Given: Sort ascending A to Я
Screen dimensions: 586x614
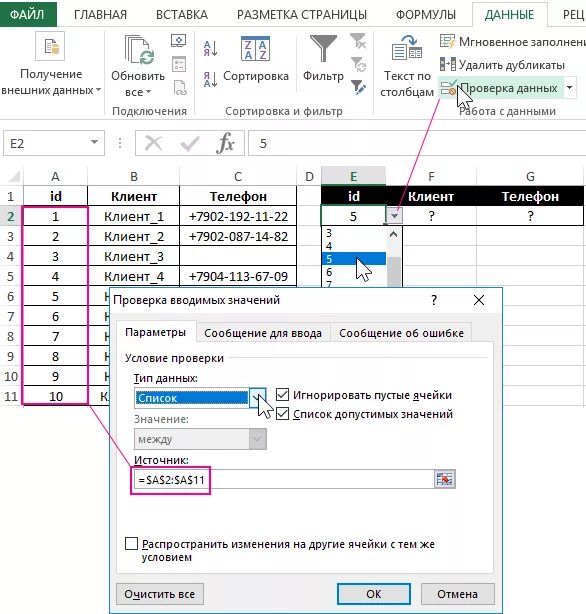Looking at the screenshot, I should click(x=210, y=49).
